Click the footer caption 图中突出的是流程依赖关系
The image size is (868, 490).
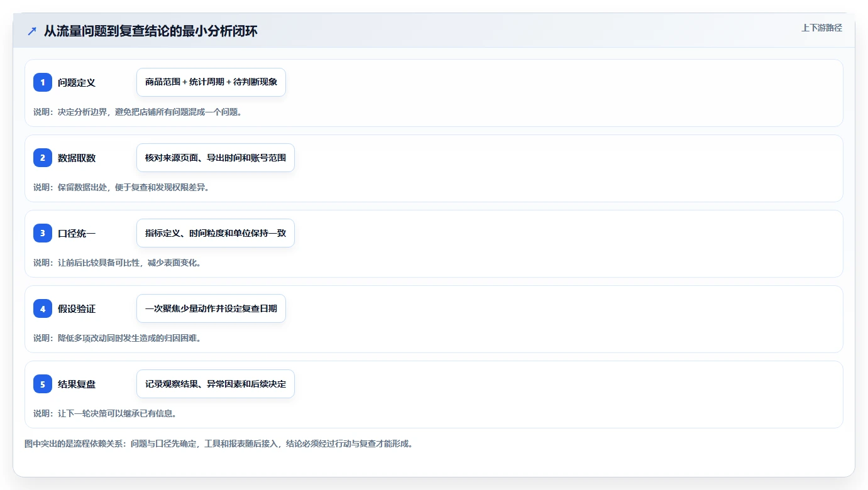point(219,444)
